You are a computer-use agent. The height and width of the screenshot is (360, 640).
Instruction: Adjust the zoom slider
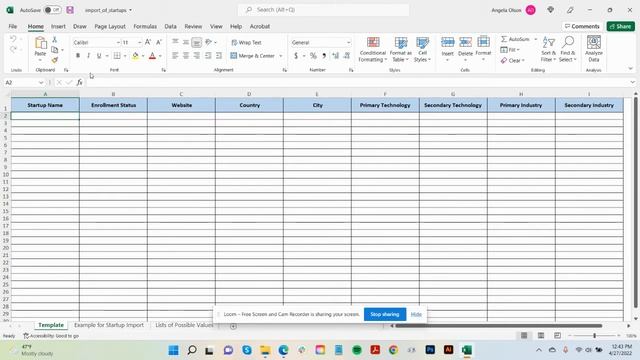(594, 336)
